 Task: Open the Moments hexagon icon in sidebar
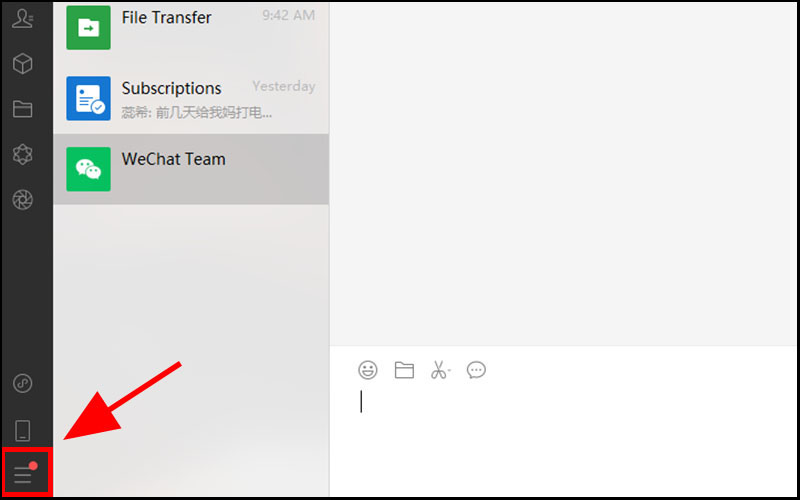click(x=22, y=154)
